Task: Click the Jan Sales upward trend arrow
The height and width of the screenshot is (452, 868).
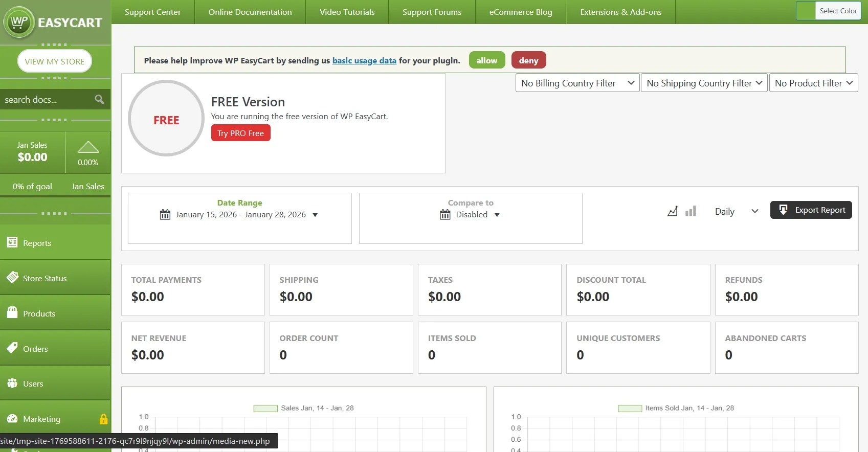Action: tap(88, 147)
